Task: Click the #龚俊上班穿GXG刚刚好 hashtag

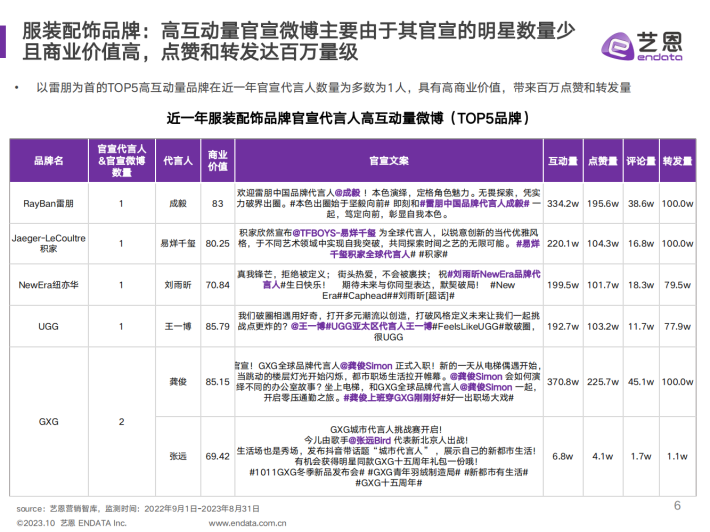Action: 392,398
